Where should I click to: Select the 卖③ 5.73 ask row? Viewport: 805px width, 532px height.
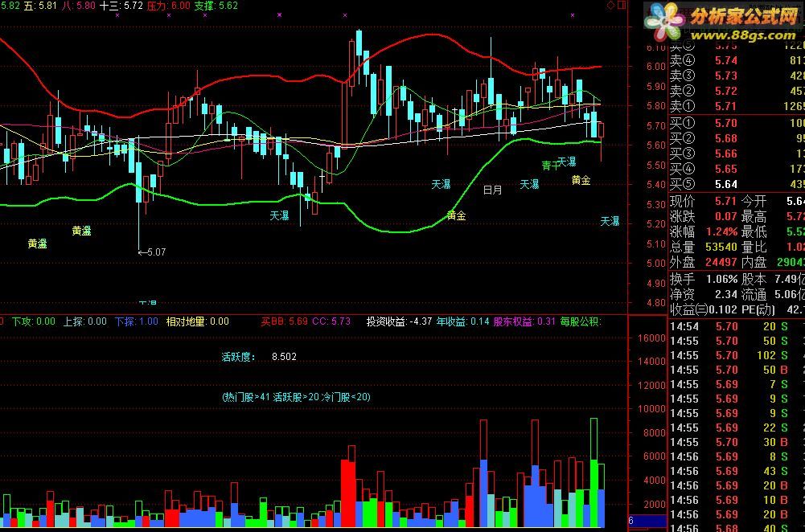737,76
